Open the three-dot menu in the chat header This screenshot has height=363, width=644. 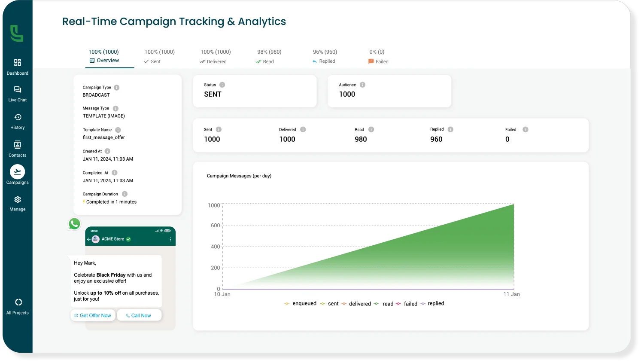coord(170,239)
